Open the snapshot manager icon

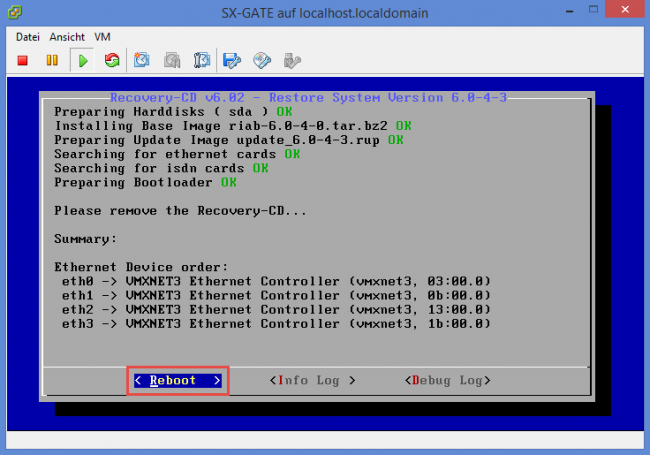[201, 61]
